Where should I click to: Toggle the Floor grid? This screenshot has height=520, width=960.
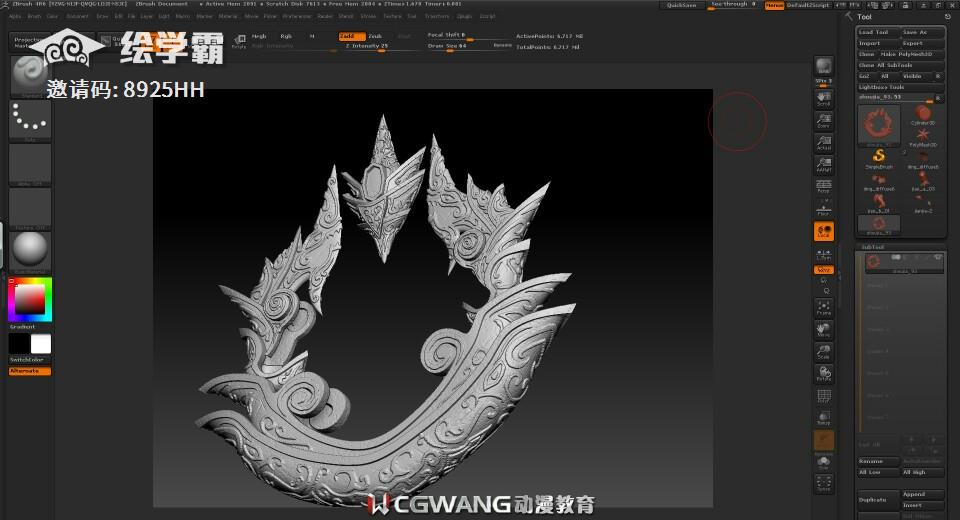point(823,209)
